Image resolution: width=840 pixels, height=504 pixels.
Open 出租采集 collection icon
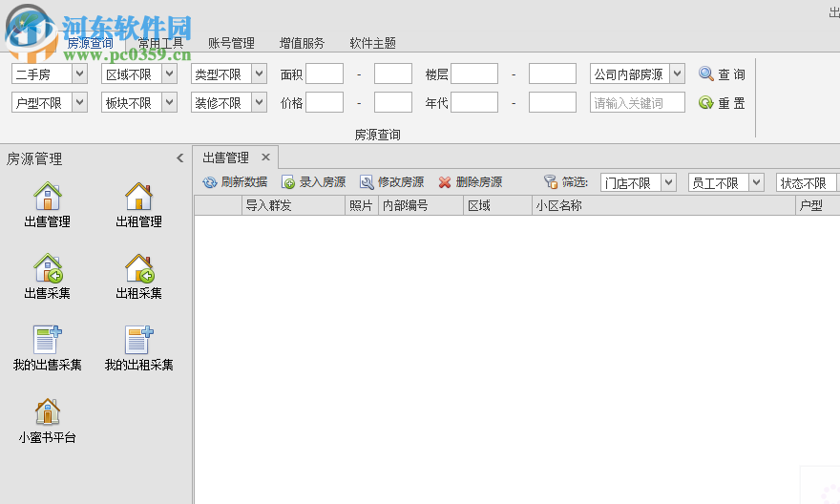click(139, 268)
